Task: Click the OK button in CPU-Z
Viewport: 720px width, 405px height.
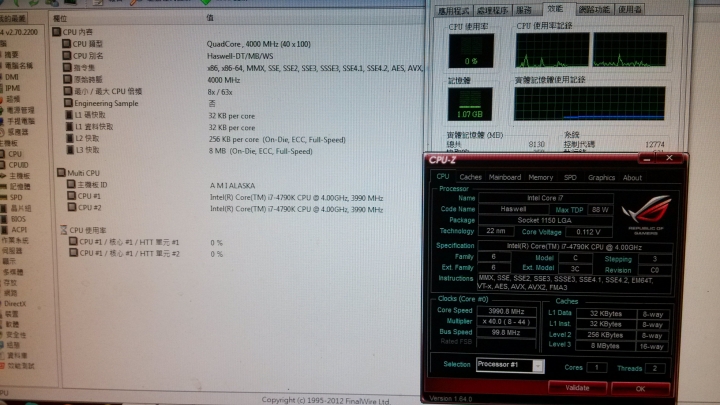Action: [641, 389]
